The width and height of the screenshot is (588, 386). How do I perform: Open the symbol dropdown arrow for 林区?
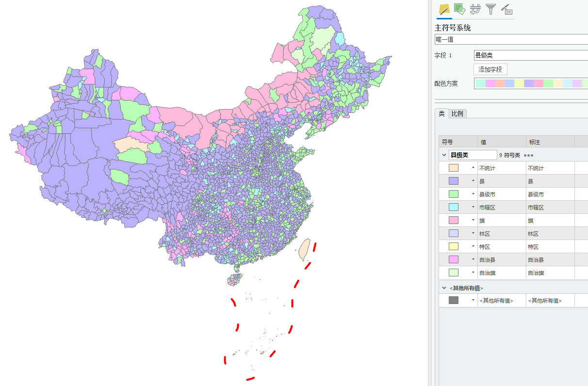pyautogui.click(x=473, y=233)
